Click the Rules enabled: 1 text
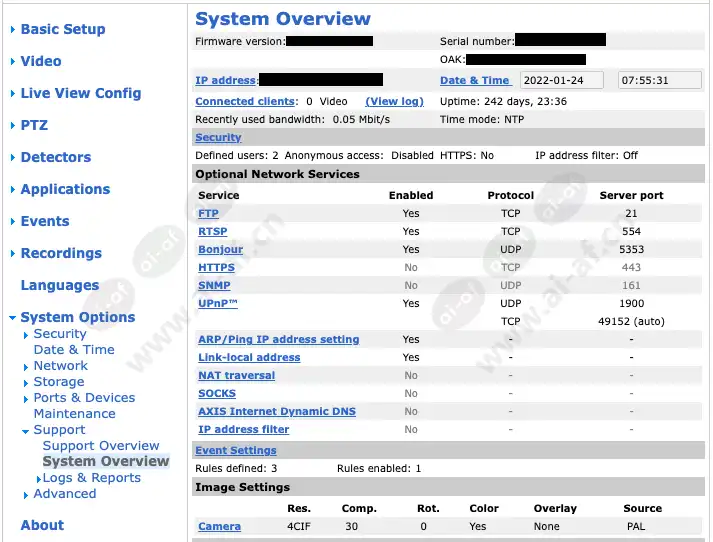713x542 pixels. point(379,468)
